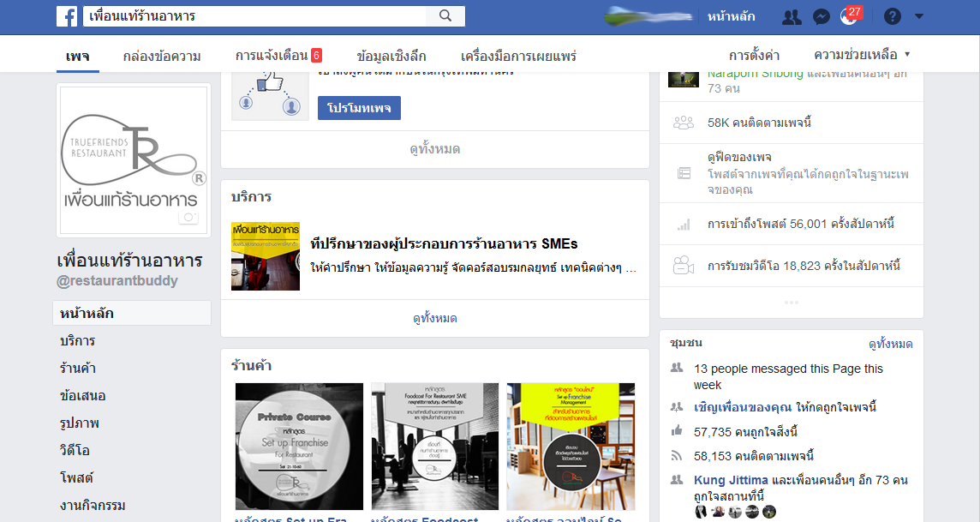The height and width of the screenshot is (522, 980).
Task: Select งานกิจกรรม in left sidebar
Action: 93,505
